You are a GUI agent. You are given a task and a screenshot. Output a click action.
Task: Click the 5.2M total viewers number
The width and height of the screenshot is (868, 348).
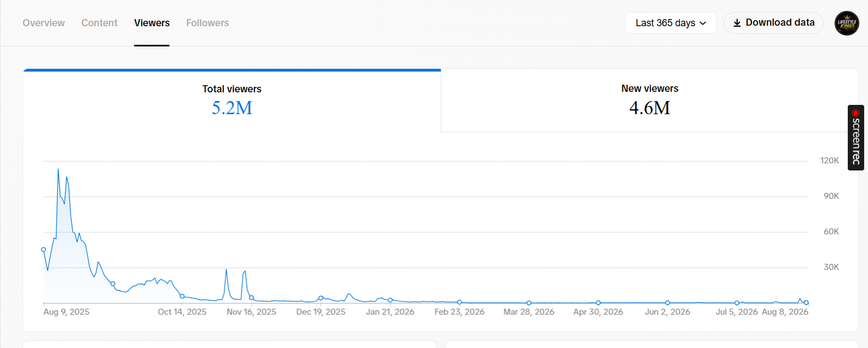tap(232, 108)
